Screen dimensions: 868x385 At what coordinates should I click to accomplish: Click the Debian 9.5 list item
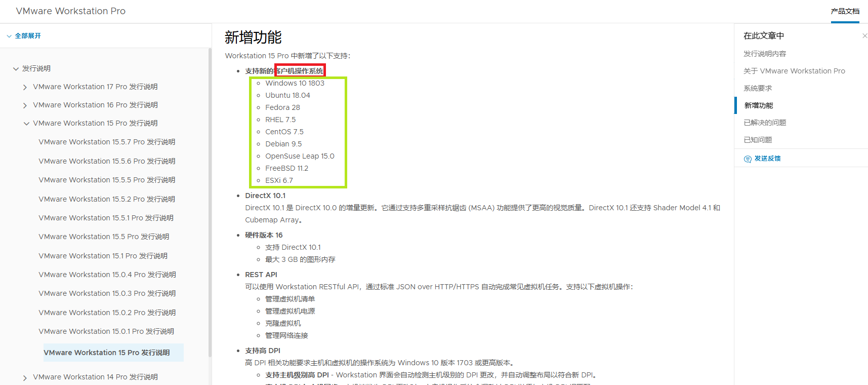click(x=283, y=144)
